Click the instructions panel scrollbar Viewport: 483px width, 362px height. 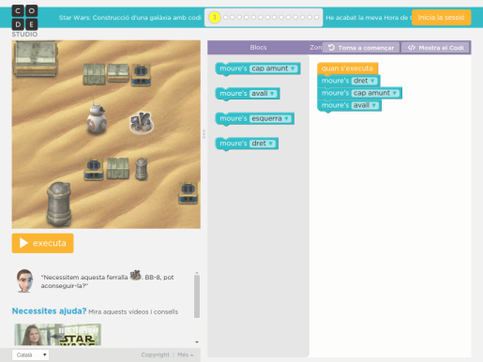197,297
